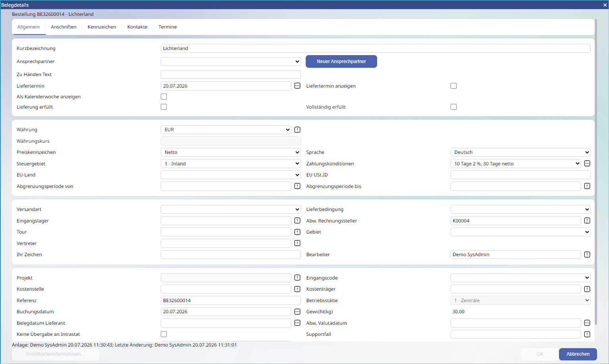This screenshot has height=364, width=609.
Task: Click the Abbrechen button
Action: (x=578, y=354)
